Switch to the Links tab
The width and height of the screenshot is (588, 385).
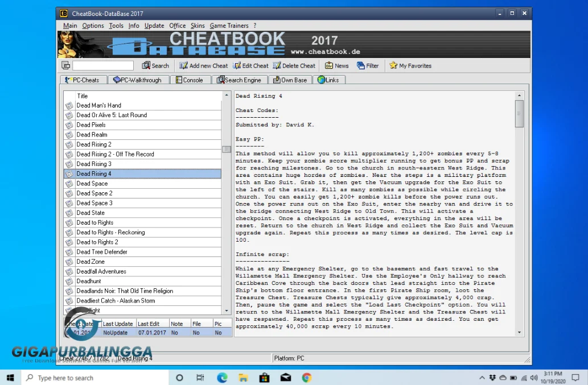pyautogui.click(x=328, y=80)
